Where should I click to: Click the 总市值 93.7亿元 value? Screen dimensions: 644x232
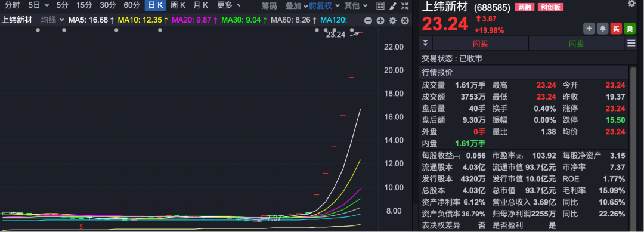540,191
